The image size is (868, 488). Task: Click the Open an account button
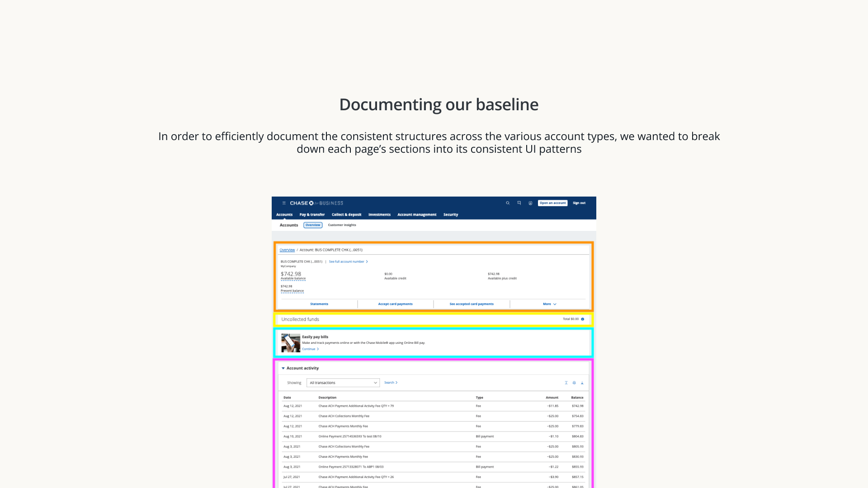[x=552, y=203]
